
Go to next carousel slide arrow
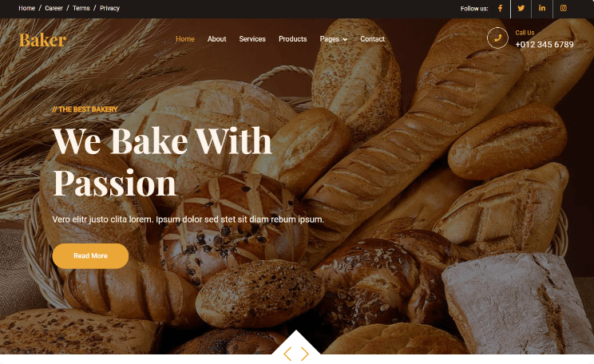tap(304, 354)
